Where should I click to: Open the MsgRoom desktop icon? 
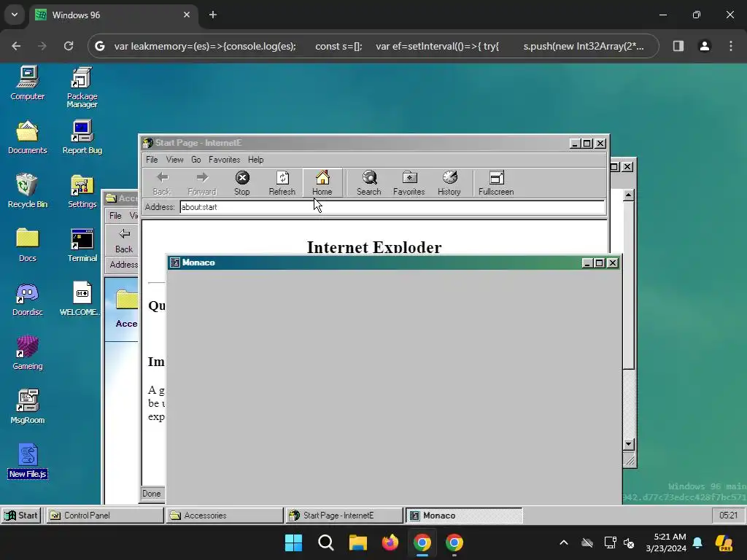click(27, 407)
